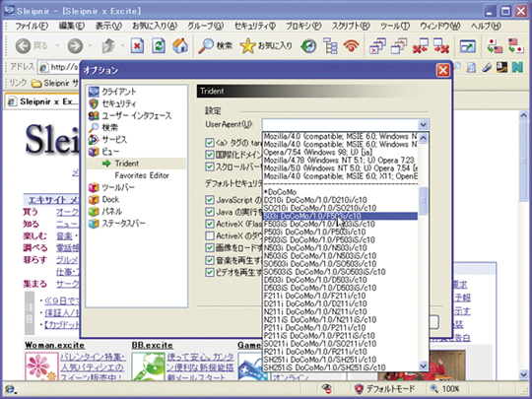Open the 編集(E) menu

point(71,26)
